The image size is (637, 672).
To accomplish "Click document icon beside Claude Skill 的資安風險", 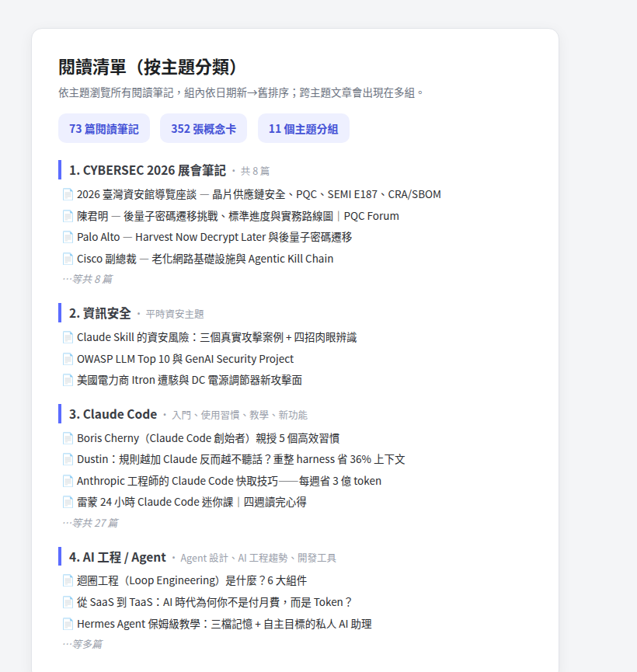I will 68,337.
